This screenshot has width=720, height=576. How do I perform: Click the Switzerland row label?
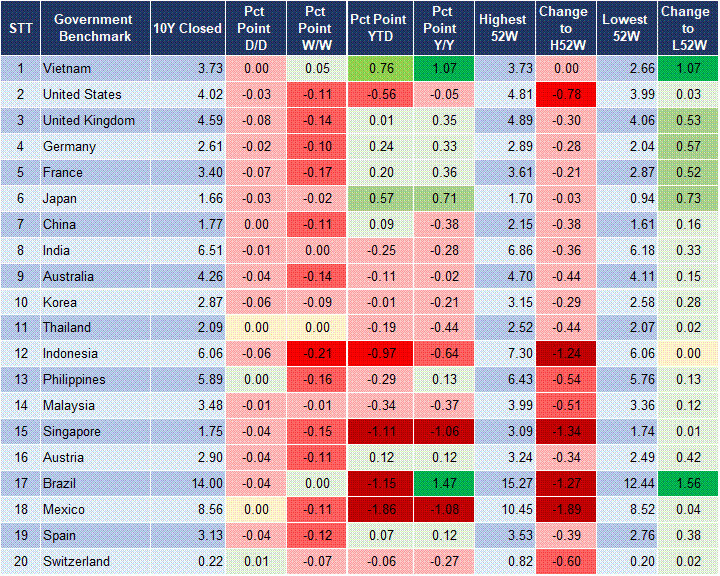76,561
